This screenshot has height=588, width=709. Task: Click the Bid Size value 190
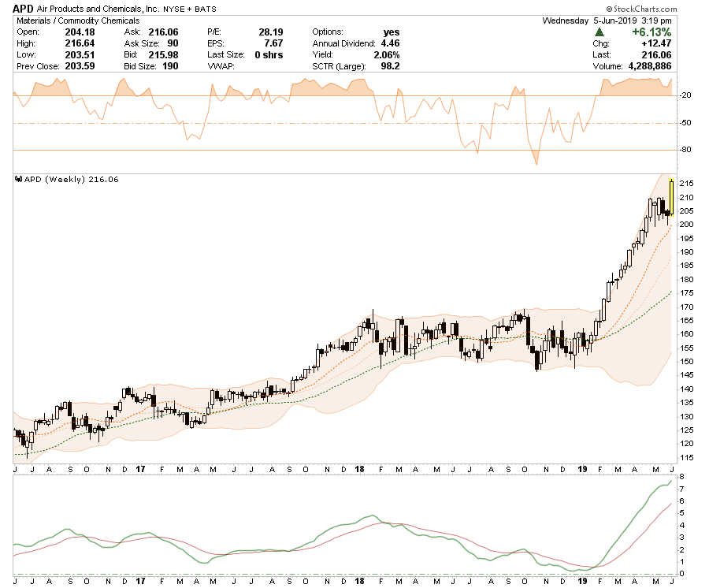(170, 66)
